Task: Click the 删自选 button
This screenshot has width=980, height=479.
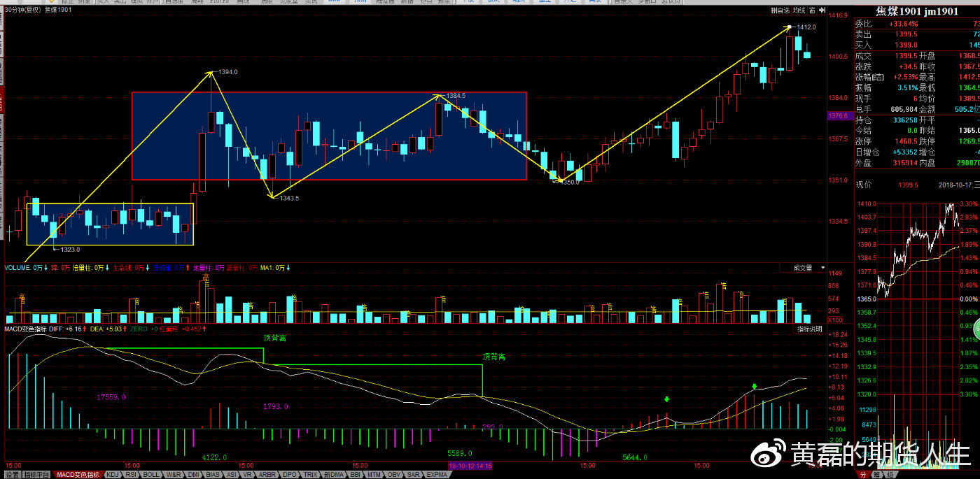Action: [x=779, y=10]
